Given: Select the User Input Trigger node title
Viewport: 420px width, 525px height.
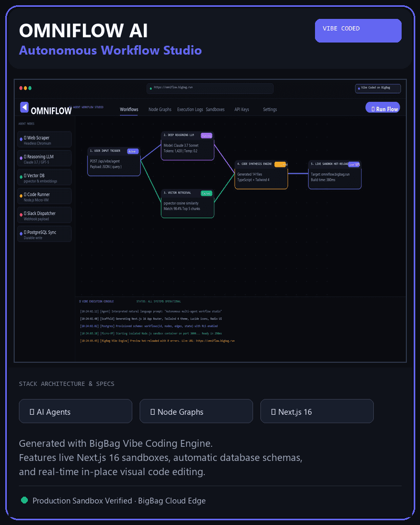Looking at the screenshot, I should point(105,151).
